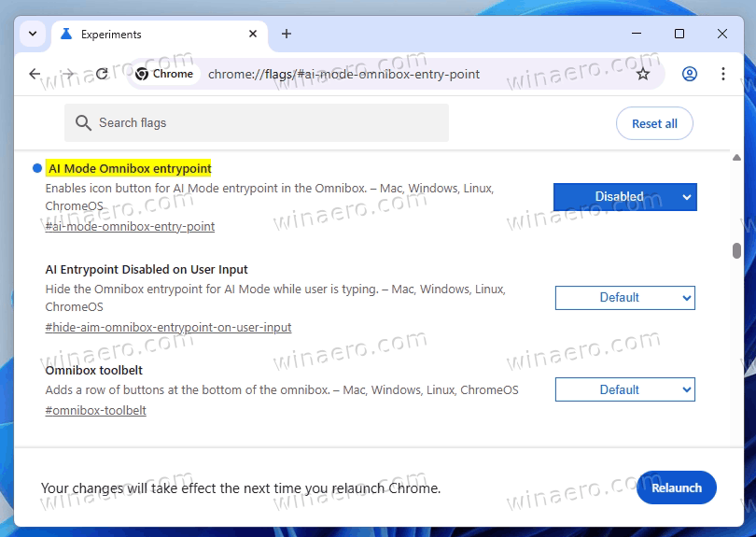The height and width of the screenshot is (537, 756).
Task: Maximize the Chrome window
Action: pos(679,34)
